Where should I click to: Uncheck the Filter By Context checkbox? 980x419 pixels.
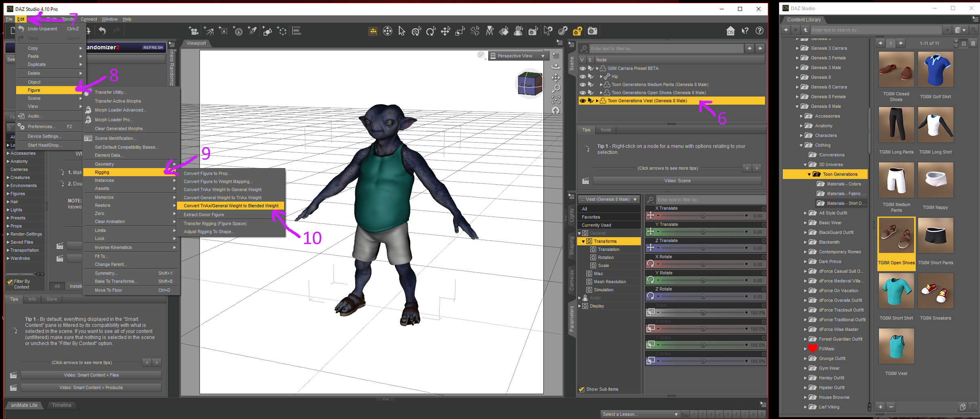pyautogui.click(x=10, y=282)
